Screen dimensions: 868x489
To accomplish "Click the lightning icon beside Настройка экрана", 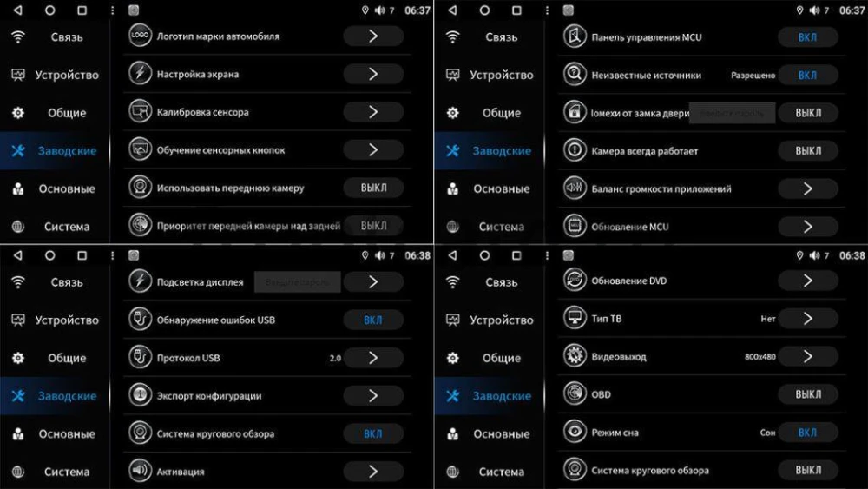I will click(x=140, y=73).
